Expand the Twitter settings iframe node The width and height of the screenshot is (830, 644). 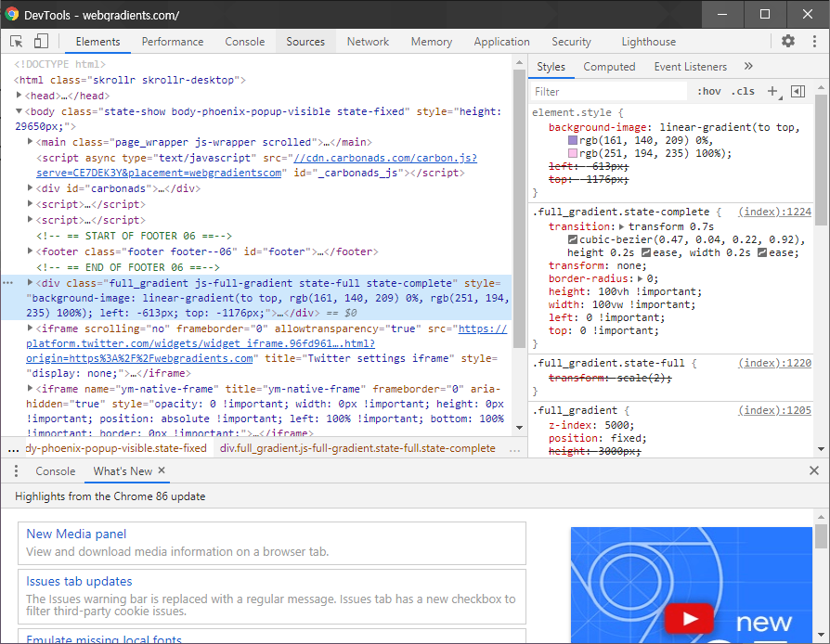click(30, 328)
